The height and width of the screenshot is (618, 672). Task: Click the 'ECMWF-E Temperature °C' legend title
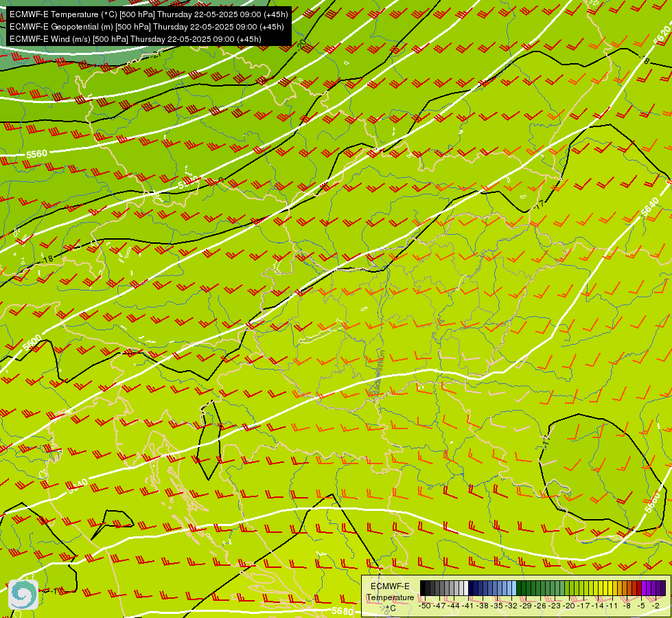click(390, 597)
